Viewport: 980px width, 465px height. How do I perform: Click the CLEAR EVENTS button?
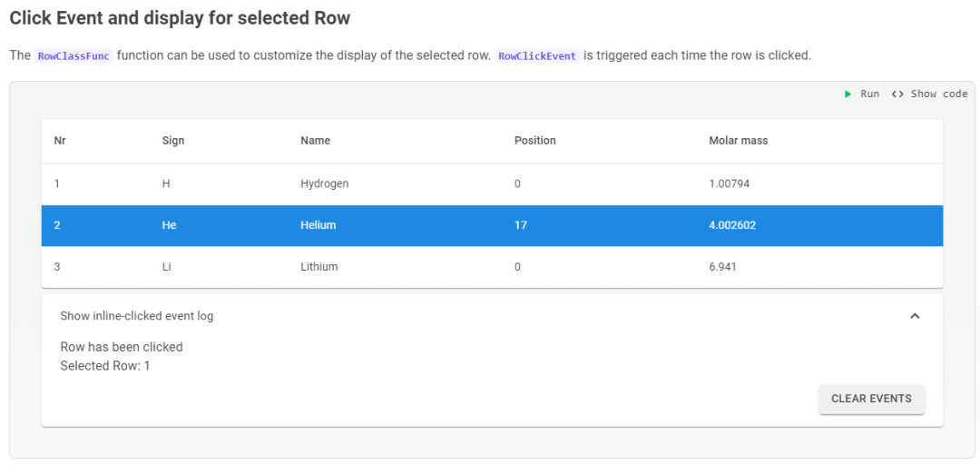871,399
